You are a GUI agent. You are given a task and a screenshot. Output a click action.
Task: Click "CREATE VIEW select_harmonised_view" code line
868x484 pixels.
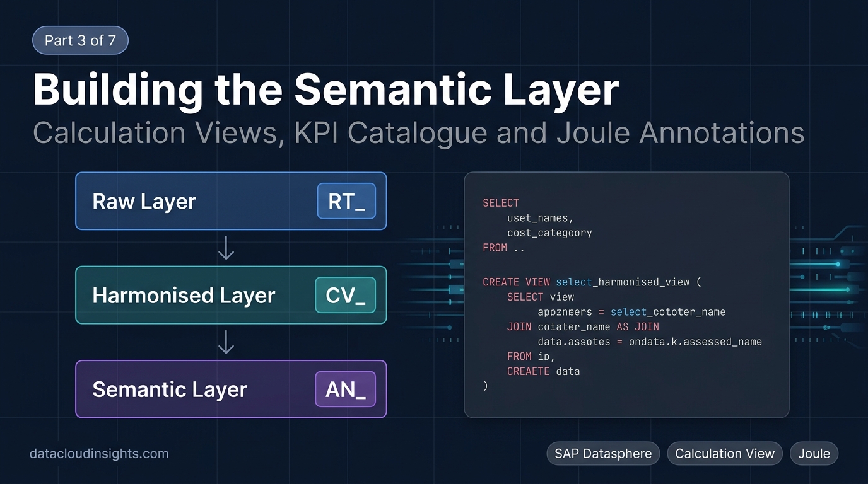click(x=592, y=282)
